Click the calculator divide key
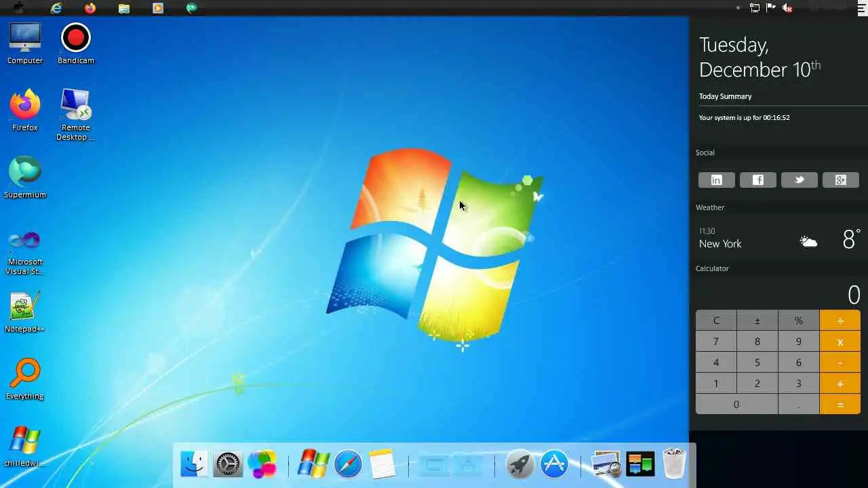 pos(840,321)
